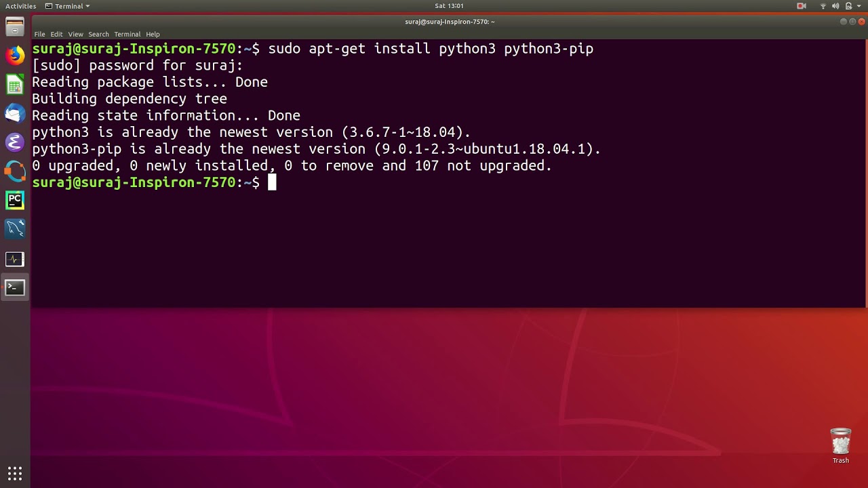
Task: Launch PyCharm from the dock
Action: tap(14, 201)
